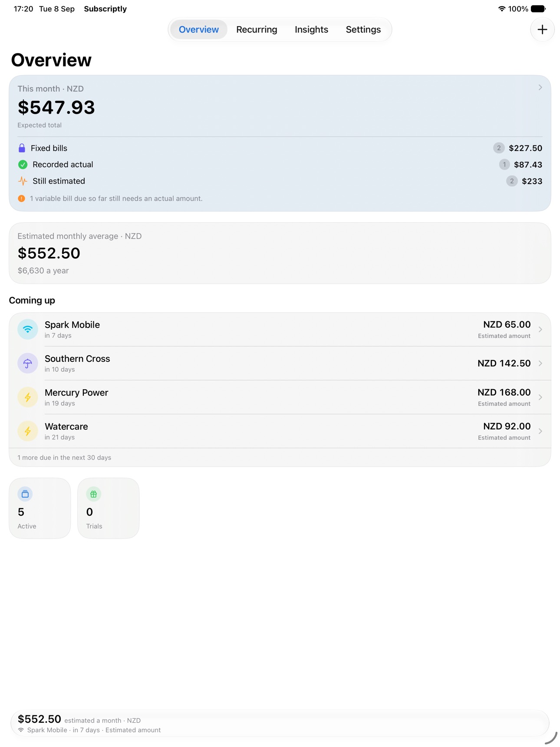
Task: Tap the $87.43 Recorded actual amount
Action: coord(528,165)
